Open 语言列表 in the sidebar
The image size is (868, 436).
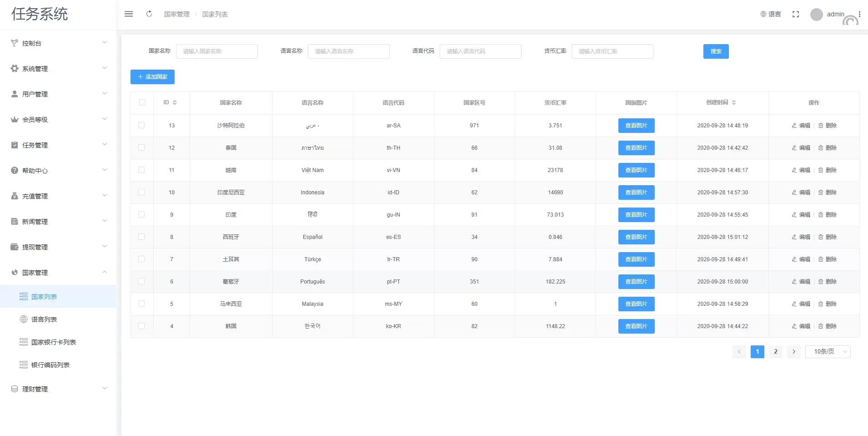pyautogui.click(x=44, y=319)
